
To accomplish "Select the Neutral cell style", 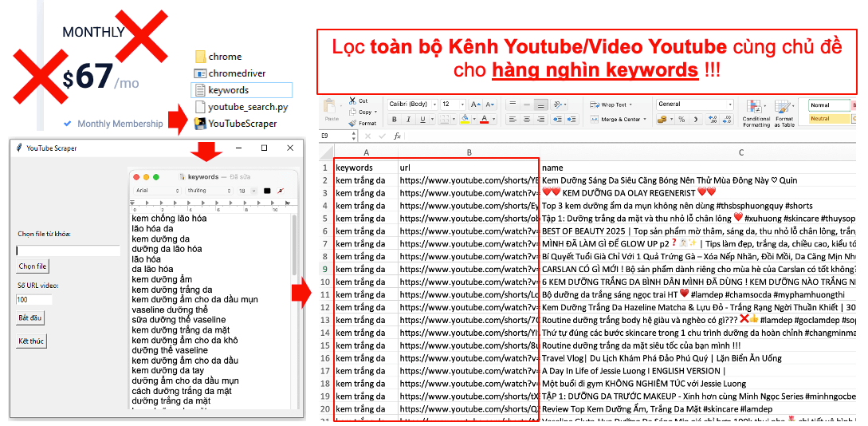I will 829,119.
